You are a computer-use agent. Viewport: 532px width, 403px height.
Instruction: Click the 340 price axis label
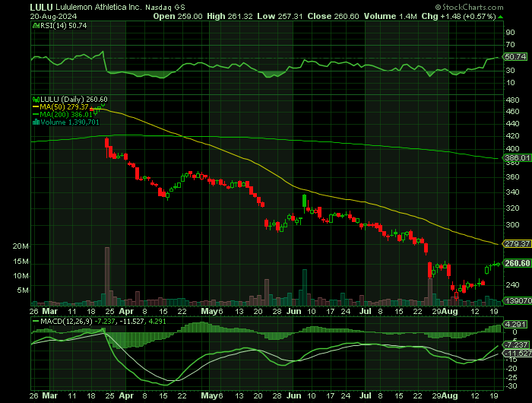click(x=512, y=192)
